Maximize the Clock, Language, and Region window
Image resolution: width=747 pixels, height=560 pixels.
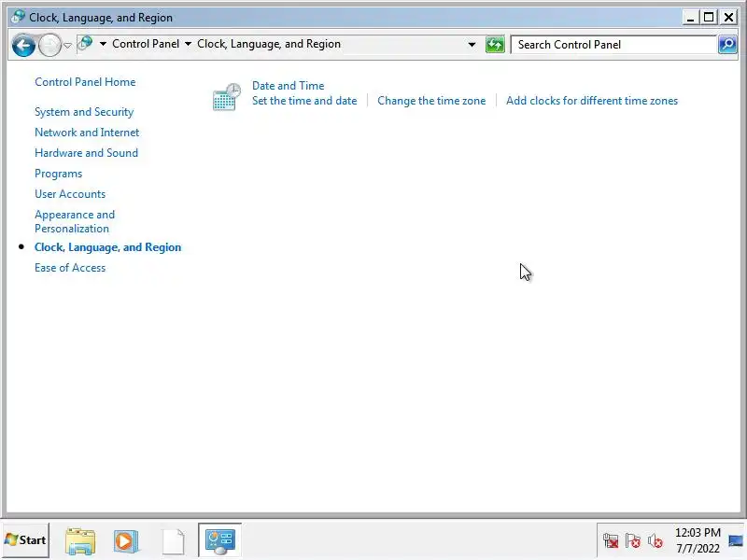click(x=709, y=18)
